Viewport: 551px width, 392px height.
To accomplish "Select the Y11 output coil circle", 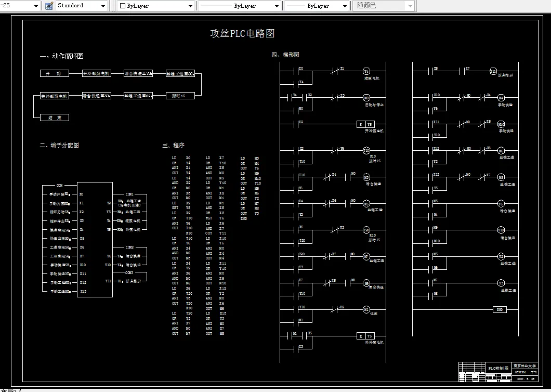I will (x=493, y=71).
